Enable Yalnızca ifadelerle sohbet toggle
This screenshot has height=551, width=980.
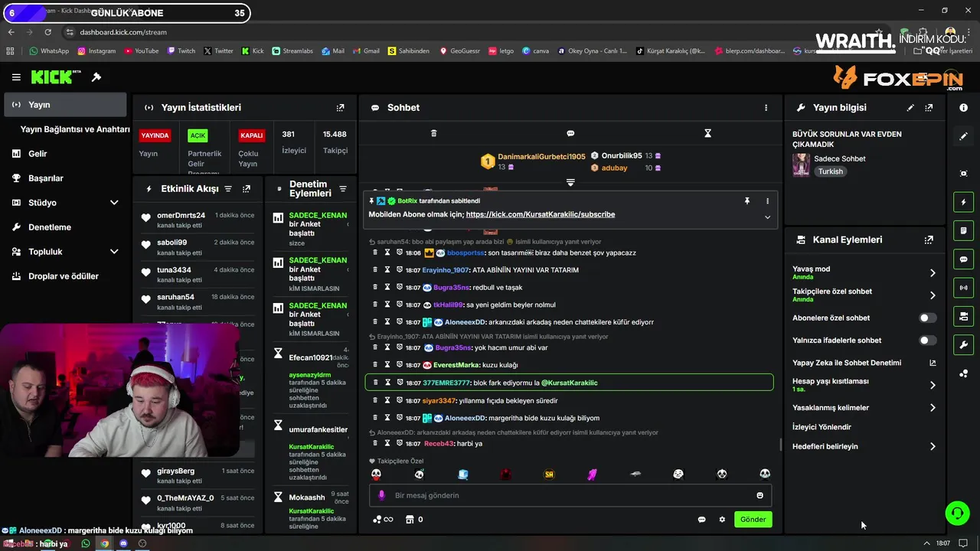coord(927,341)
